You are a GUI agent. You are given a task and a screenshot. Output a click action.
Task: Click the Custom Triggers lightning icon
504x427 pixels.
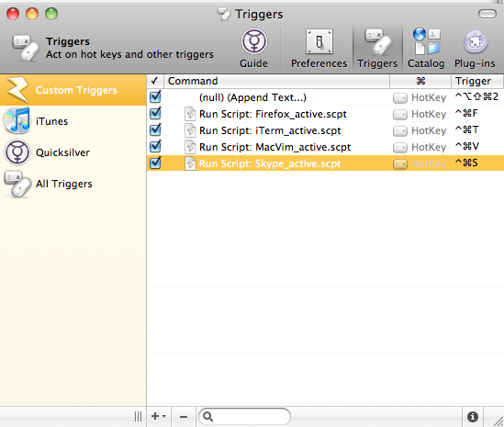pos(17,90)
